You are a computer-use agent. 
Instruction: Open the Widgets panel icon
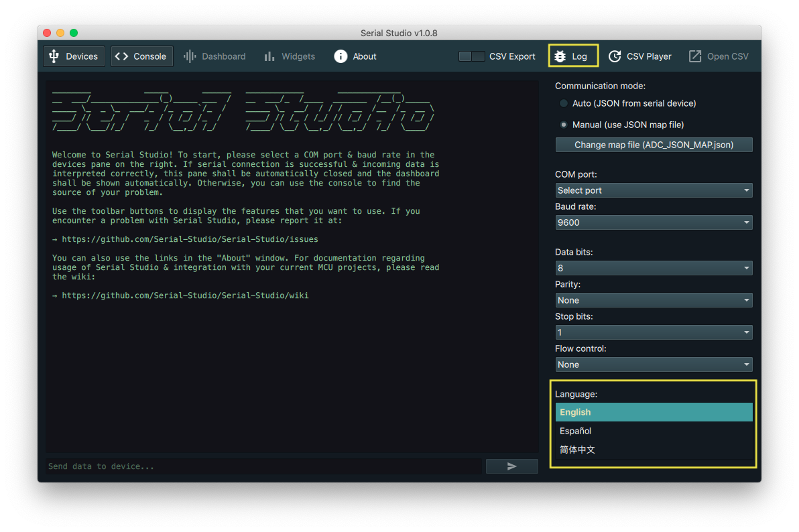pyautogui.click(x=268, y=56)
